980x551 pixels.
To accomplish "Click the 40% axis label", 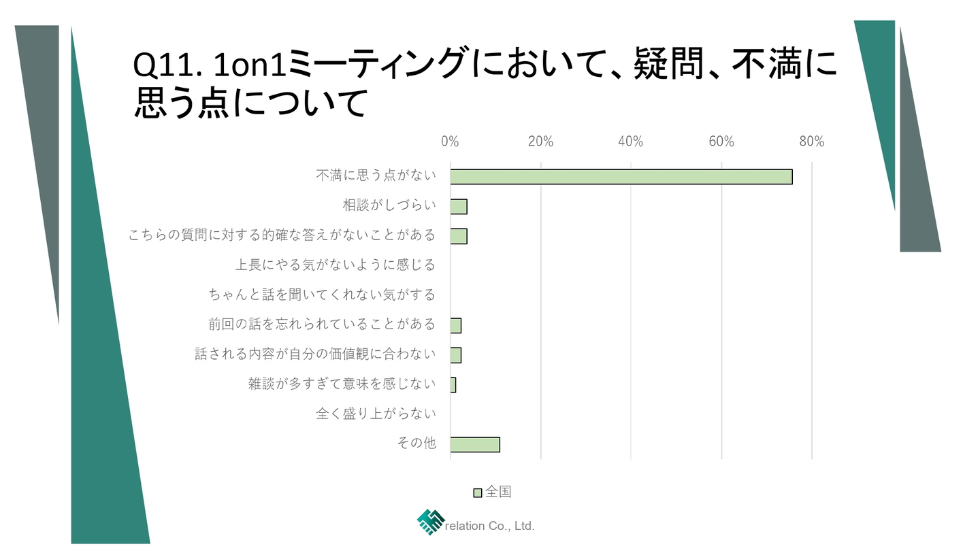I will pos(631,141).
